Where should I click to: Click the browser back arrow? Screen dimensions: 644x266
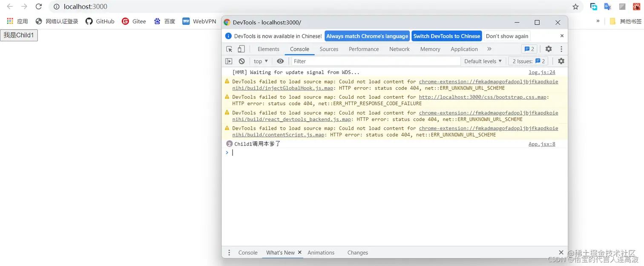(x=10, y=7)
